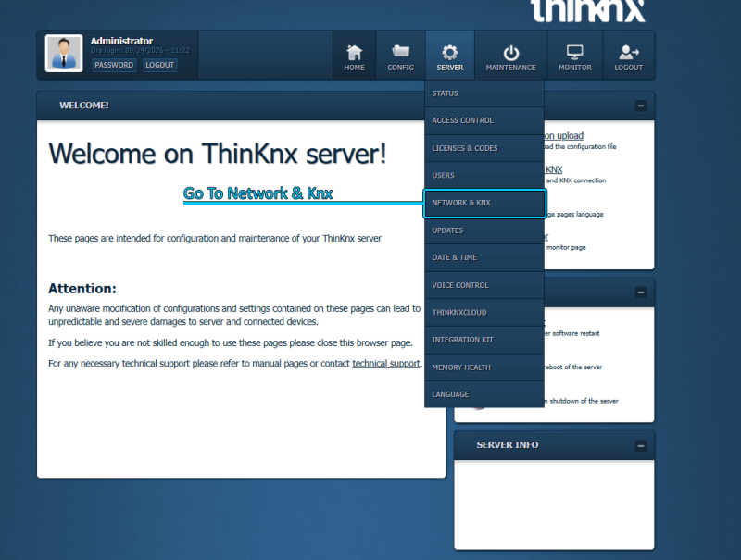Collapse the middle right restart panel
Image resolution: width=741 pixels, height=560 pixels.
641,292
